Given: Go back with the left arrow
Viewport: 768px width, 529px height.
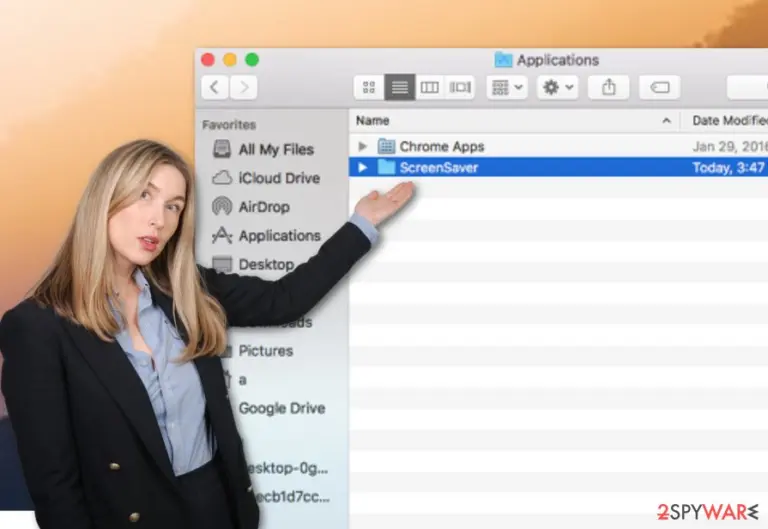Looking at the screenshot, I should tap(215, 87).
